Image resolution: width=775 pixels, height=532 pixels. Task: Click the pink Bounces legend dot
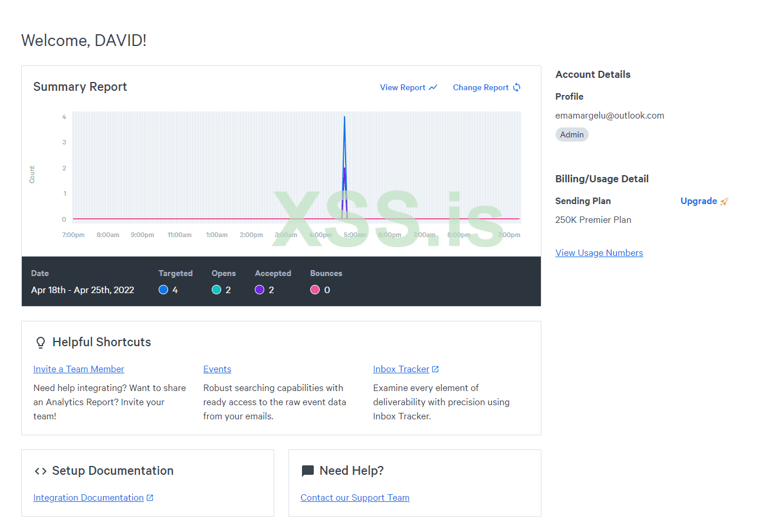tap(315, 290)
